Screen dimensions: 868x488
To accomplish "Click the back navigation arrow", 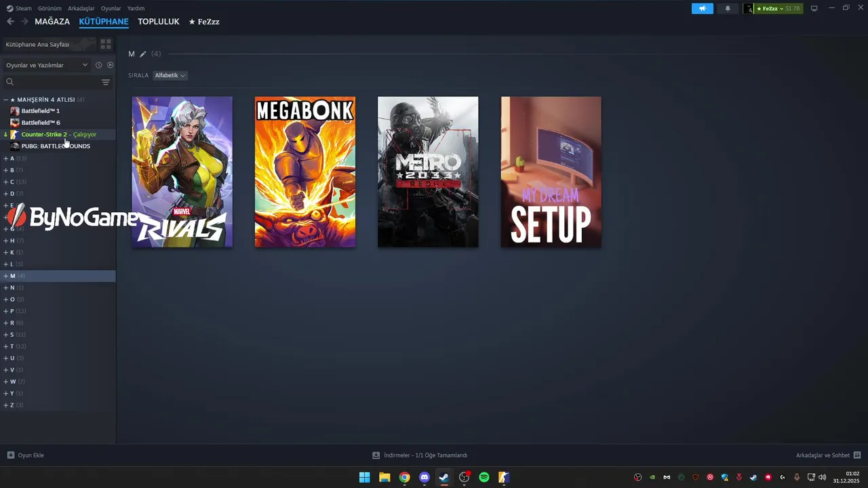I will [10, 22].
